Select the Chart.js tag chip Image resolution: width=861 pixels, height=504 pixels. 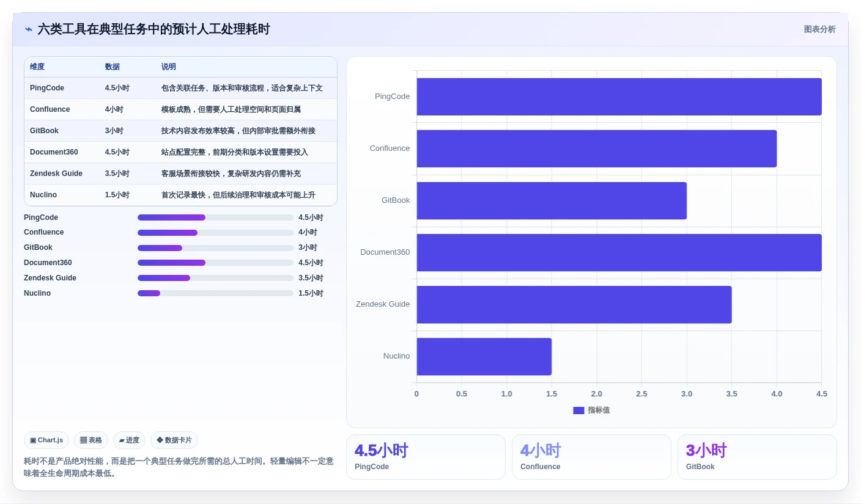tap(46, 440)
